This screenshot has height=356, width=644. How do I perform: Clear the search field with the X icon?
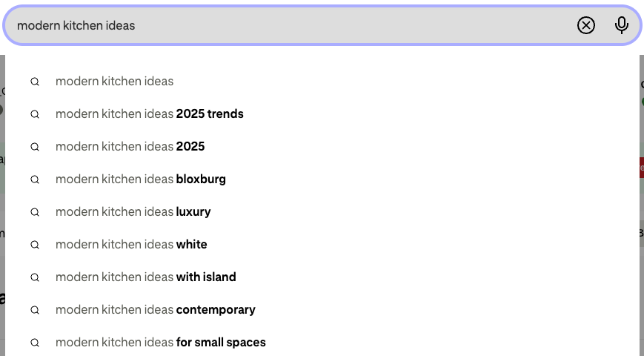point(585,25)
